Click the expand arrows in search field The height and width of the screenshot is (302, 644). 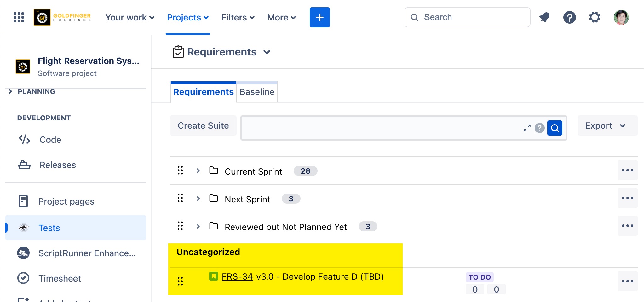pyautogui.click(x=527, y=128)
